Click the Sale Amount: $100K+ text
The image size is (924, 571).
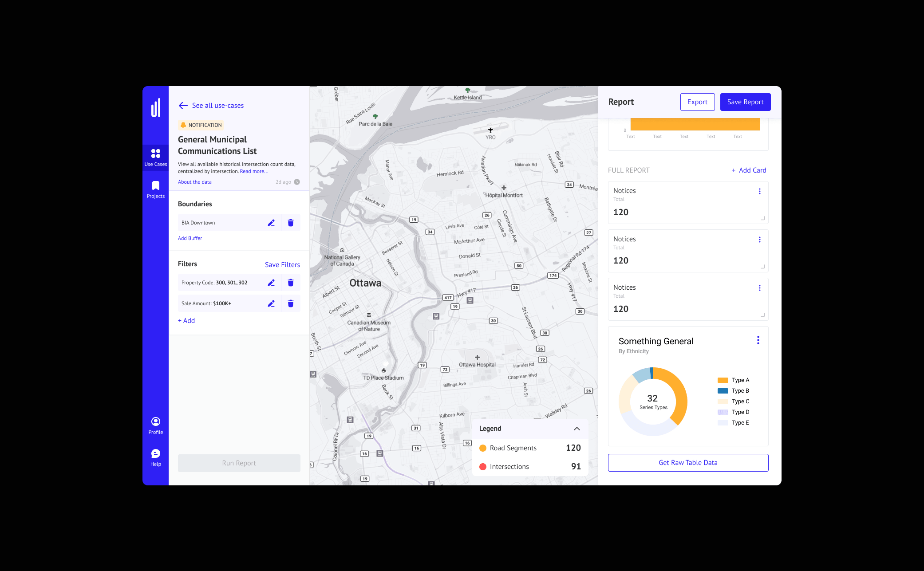[x=206, y=303]
